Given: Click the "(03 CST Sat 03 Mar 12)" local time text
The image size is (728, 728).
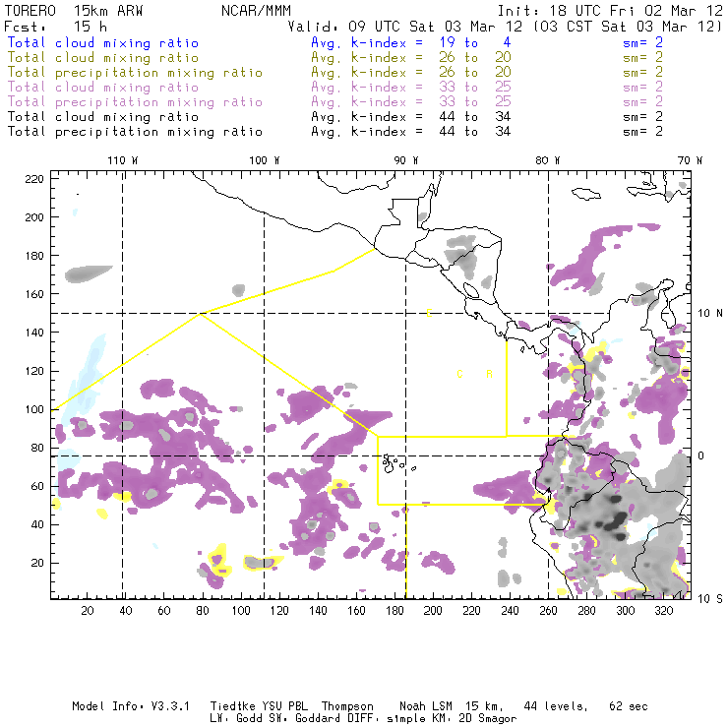Looking at the screenshot, I should tap(629, 27).
